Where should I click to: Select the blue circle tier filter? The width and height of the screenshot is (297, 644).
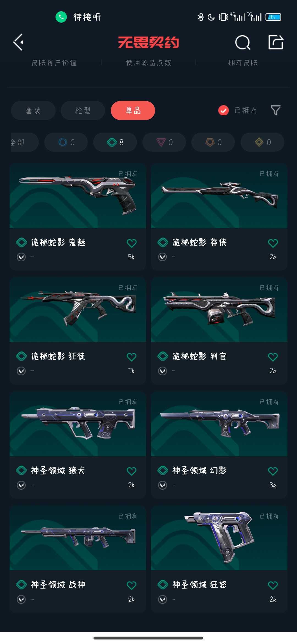(x=66, y=142)
